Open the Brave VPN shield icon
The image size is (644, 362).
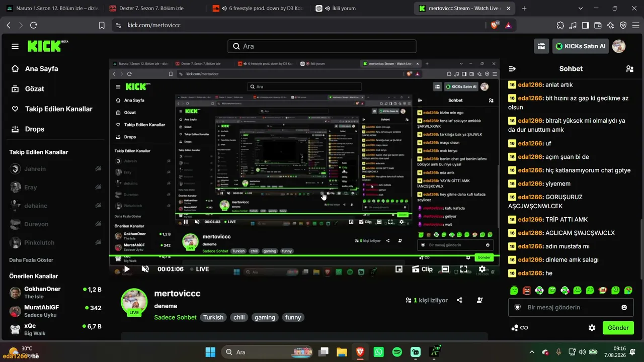623,25
